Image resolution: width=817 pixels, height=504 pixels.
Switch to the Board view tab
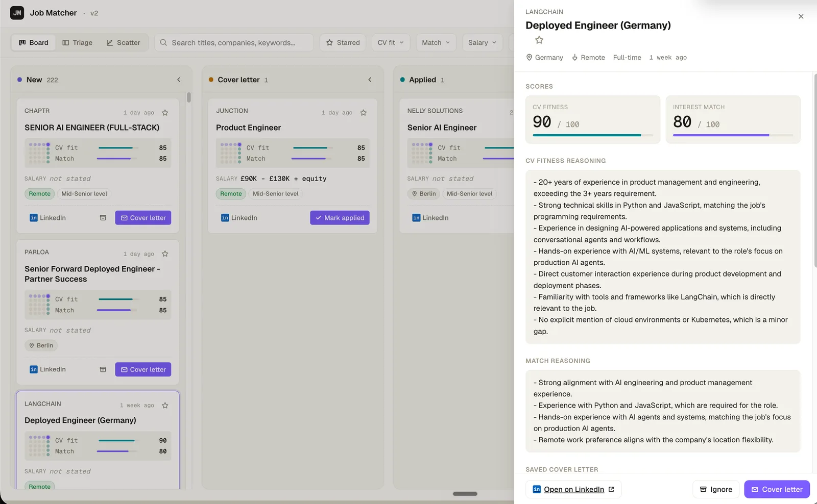coord(34,42)
